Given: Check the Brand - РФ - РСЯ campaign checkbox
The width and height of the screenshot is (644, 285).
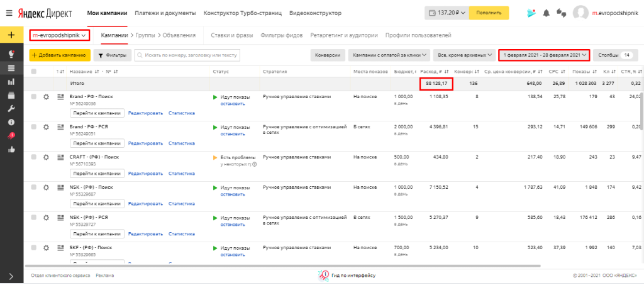Looking at the screenshot, I should pos(34,127).
